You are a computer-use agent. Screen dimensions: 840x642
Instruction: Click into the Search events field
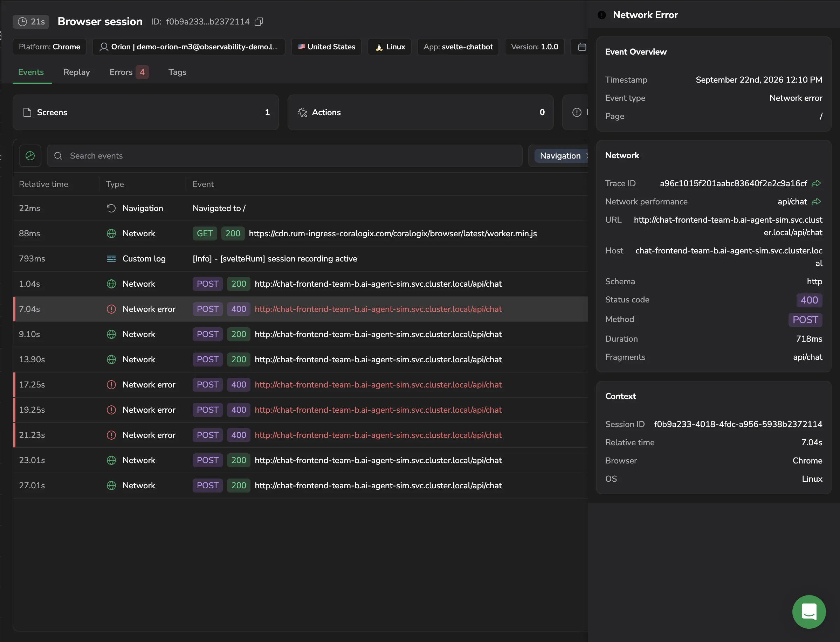click(284, 156)
